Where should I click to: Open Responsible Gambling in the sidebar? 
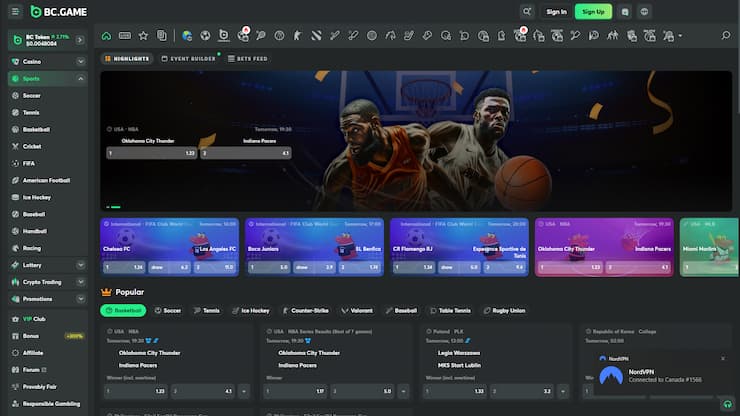click(47, 404)
